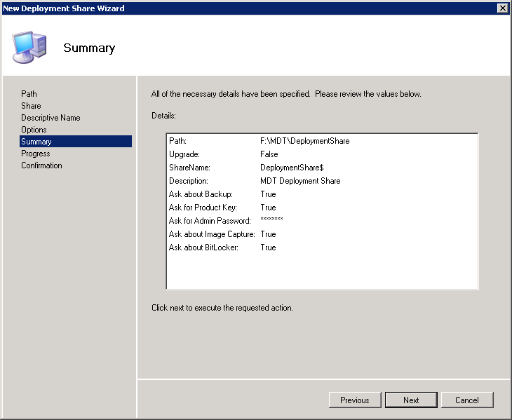This screenshot has height=420, width=512.
Task: Open the Descriptive Name step
Action: (50, 118)
